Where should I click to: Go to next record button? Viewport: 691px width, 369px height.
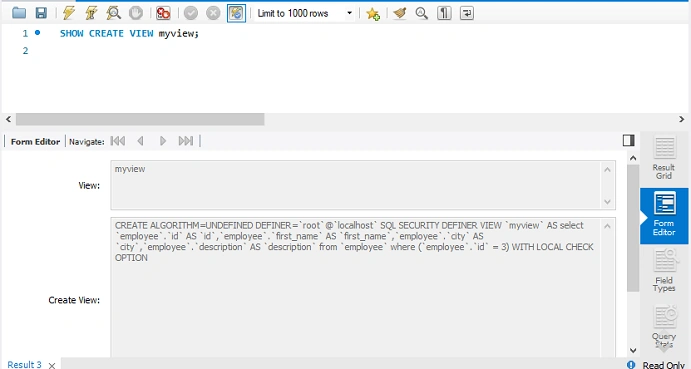pyautogui.click(x=163, y=141)
